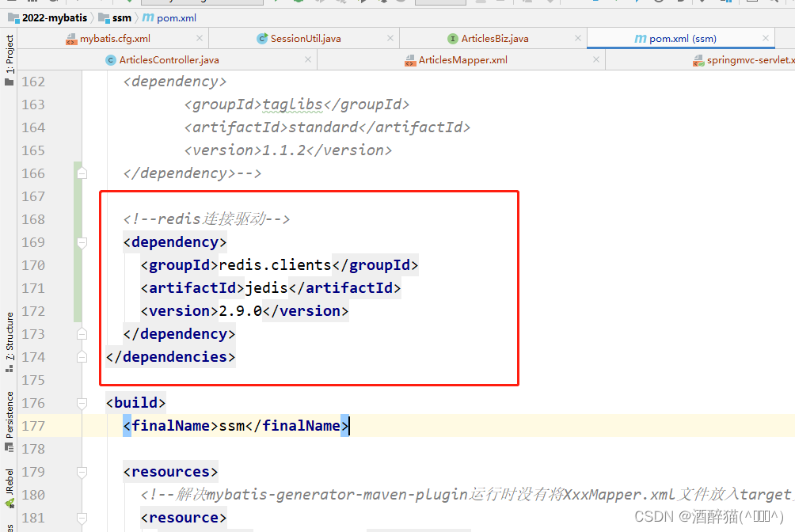This screenshot has width=795, height=532.
Task: Click the XML file icon on ArticlesMapper.xml tab
Action: pos(409,59)
